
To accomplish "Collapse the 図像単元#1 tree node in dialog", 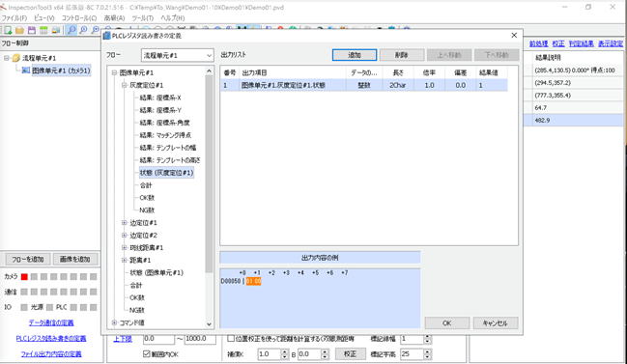I will pos(114,72).
